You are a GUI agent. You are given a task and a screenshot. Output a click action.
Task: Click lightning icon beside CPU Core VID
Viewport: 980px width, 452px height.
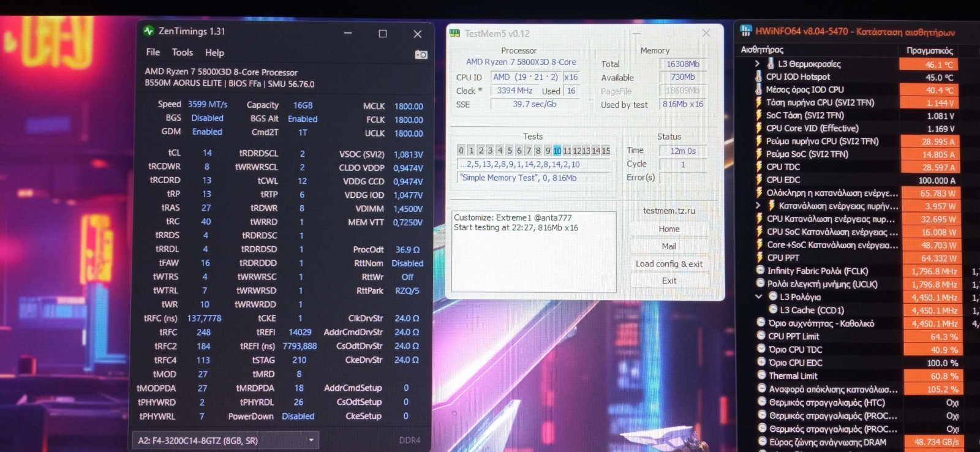(758, 128)
